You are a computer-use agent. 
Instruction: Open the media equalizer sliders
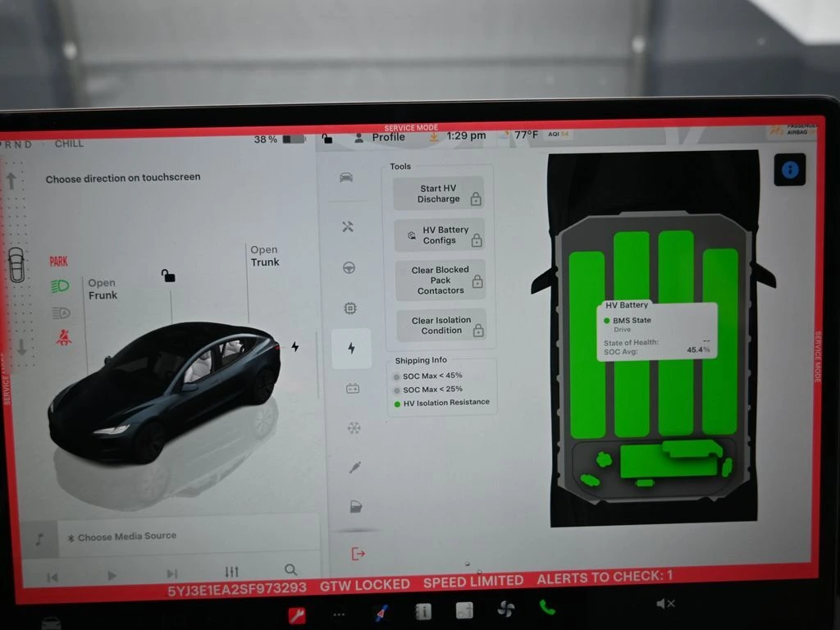click(x=231, y=572)
